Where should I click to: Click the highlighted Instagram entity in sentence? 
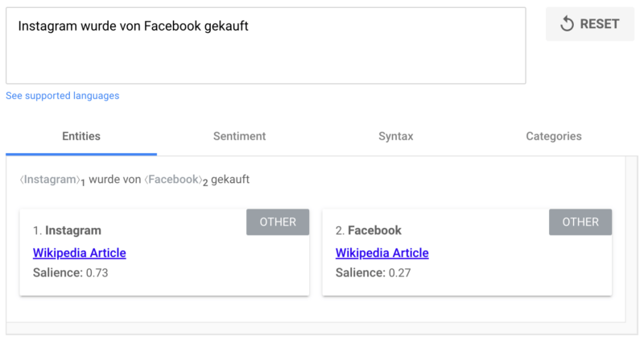[50, 180]
